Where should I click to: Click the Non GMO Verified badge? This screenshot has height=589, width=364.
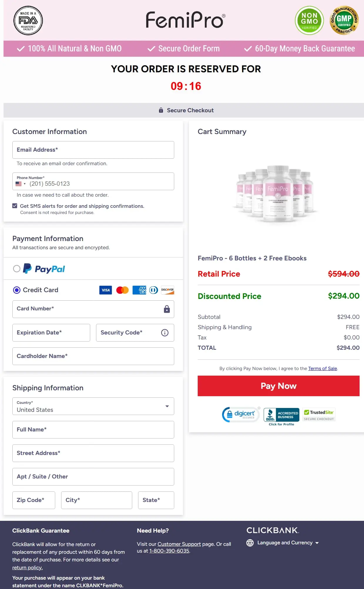309,20
